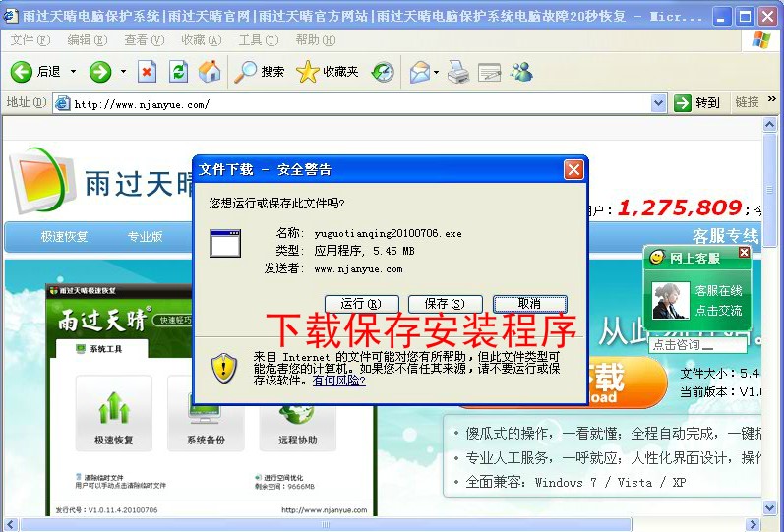Select the 极速恢复 navigation tab
The width and height of the screenshot is (784, 532).
(x=64, y=236)
